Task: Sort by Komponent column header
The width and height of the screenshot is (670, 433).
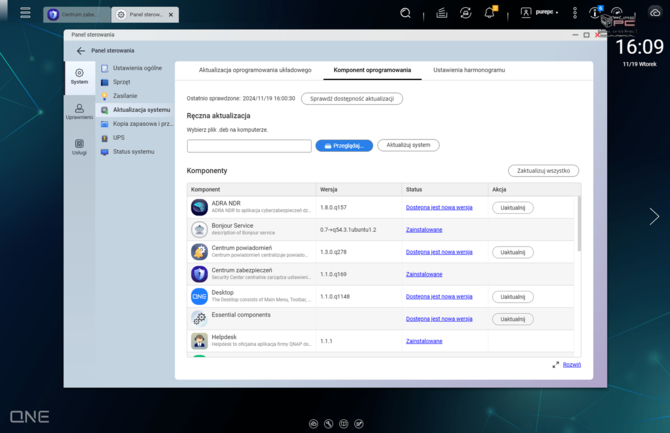Action: (251, 189)
